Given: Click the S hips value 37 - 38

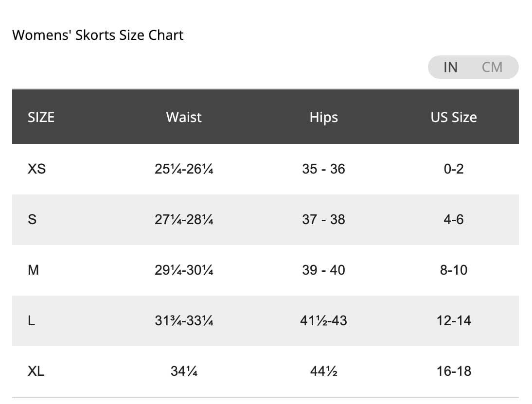Looking at the screenshot, I should 323,220.
